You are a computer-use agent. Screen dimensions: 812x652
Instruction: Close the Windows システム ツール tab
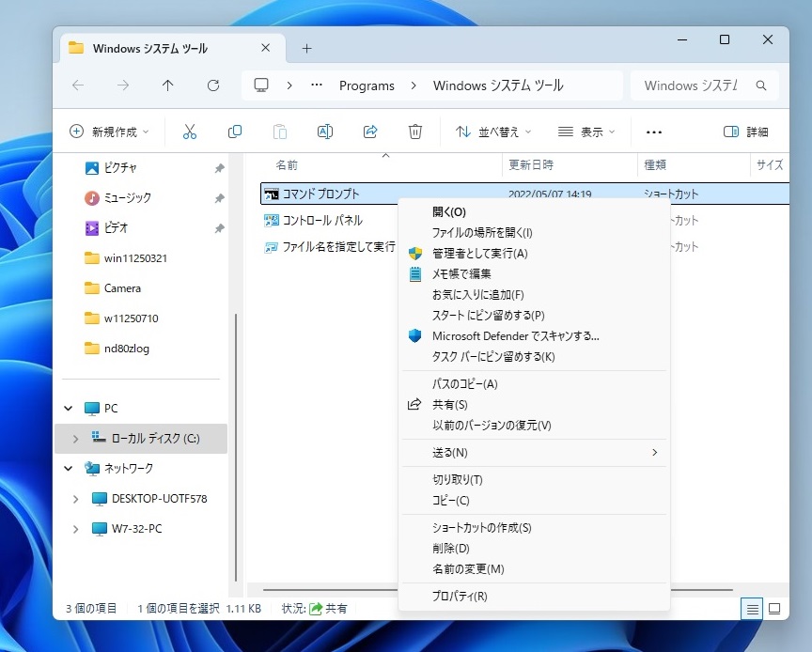(x=266, y=48)
